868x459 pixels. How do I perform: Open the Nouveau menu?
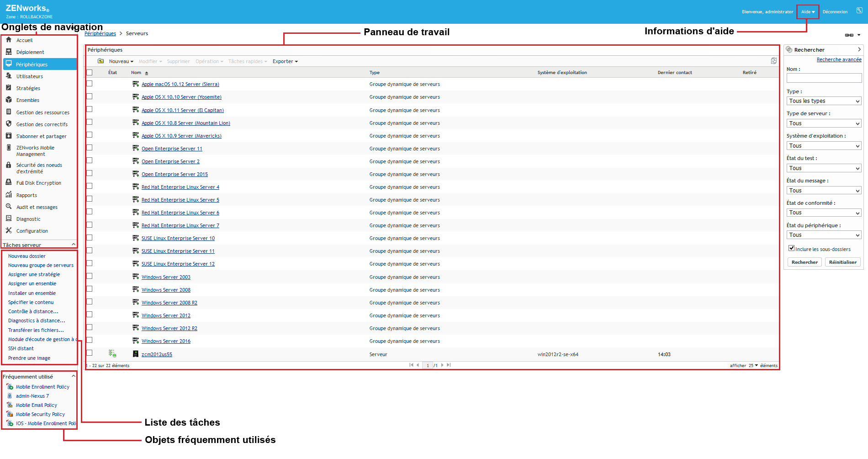pos(121,61)
